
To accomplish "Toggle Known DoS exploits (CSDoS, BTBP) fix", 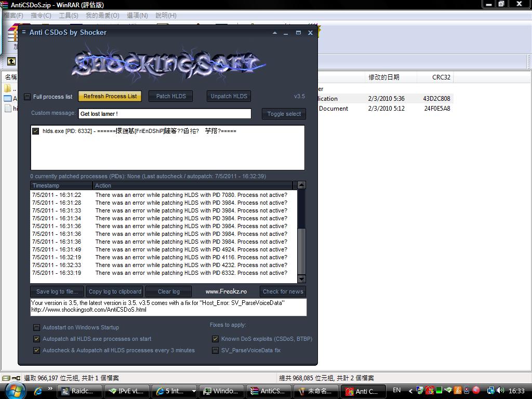I will [215, 339].
